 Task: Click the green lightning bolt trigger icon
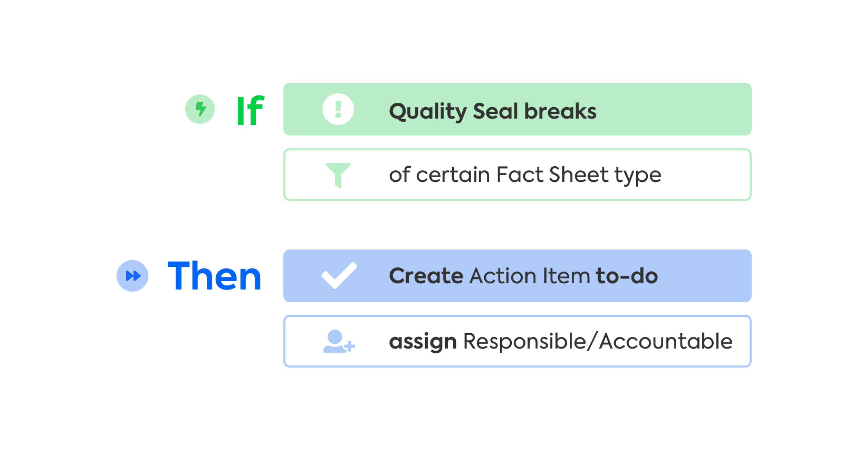[200, 109]
